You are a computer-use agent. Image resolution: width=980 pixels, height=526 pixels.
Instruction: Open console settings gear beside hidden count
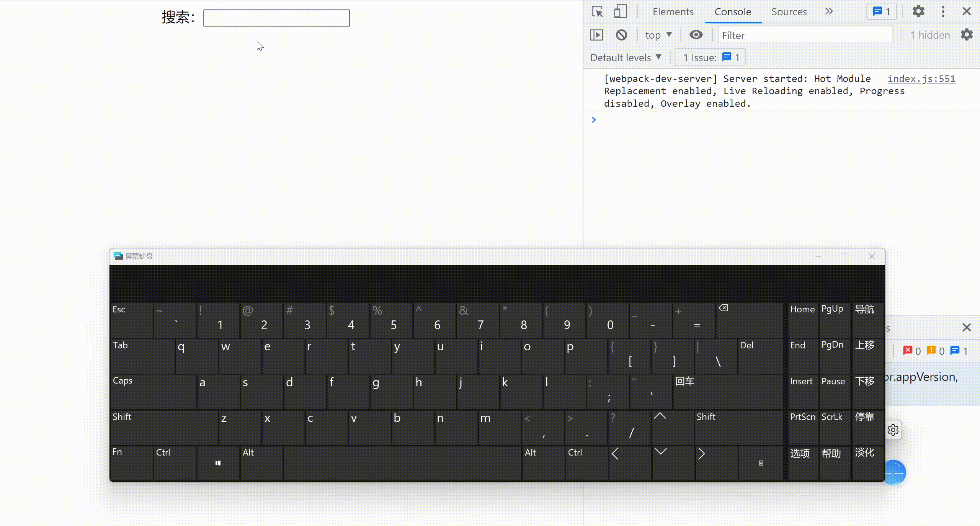tap(967, 35)
